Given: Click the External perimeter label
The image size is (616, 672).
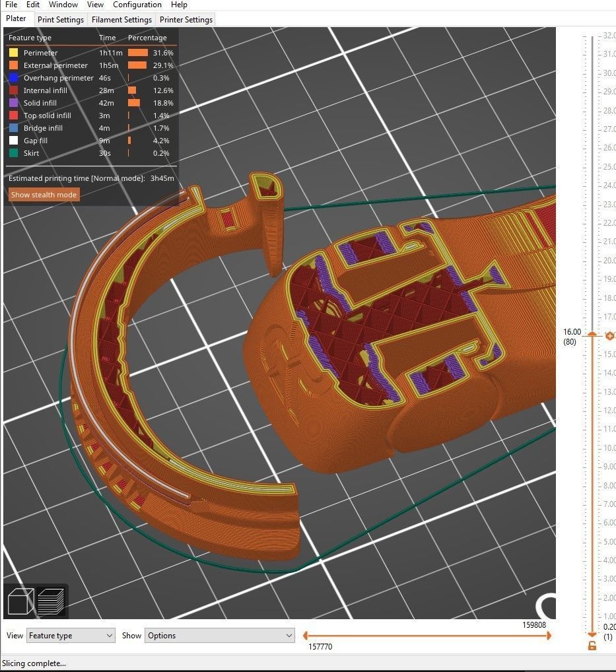Looking at the screenshot, I should coord(55,65).
